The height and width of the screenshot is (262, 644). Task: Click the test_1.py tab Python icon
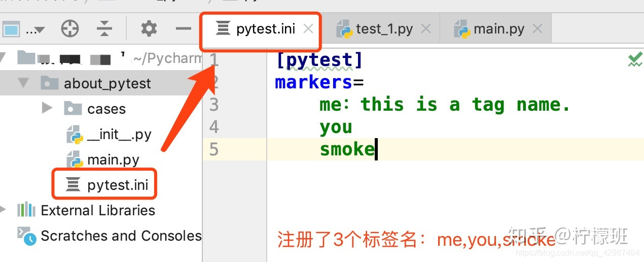pyautogui.click(x=344, y=29)
